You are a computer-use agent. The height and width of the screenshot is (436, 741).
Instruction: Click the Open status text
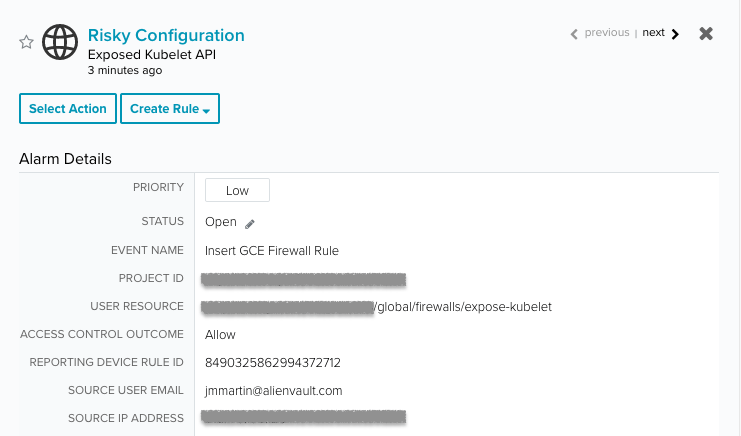[221, 222]
